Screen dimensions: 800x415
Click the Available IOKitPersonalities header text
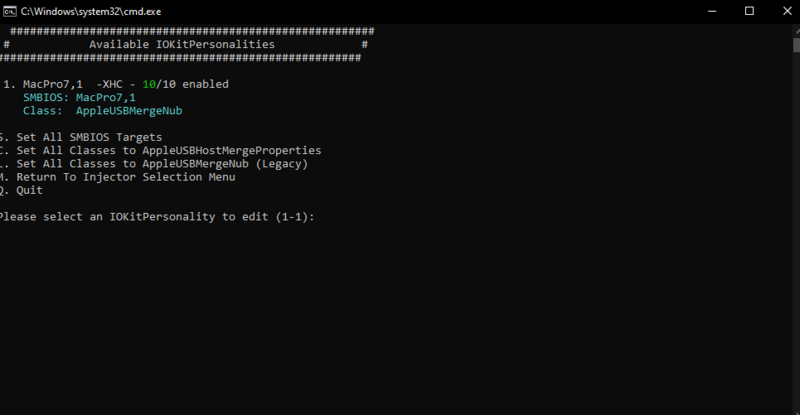[181, 45]
